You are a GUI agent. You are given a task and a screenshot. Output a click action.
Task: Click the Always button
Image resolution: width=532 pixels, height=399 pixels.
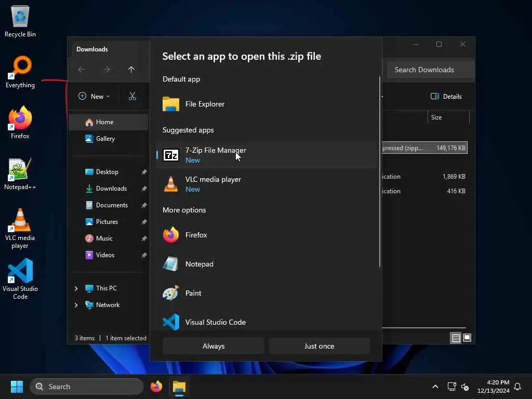214,346
